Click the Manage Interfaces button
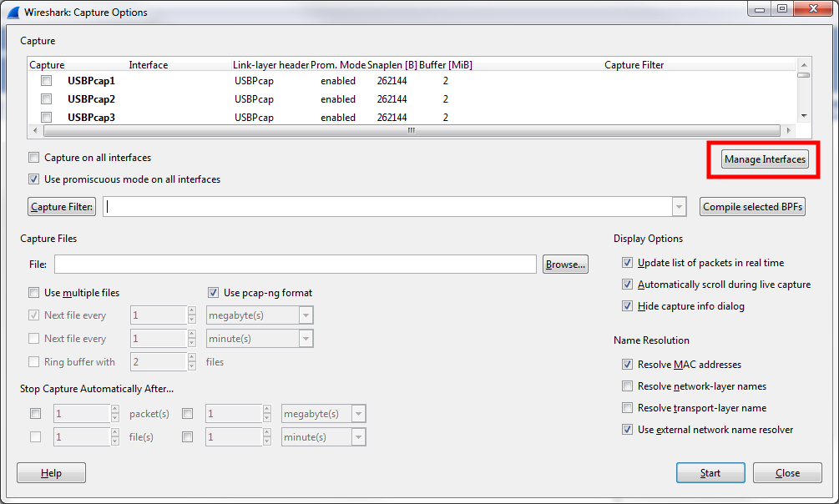Image resolution: width=839 pixels, height=504 pixels. coord(765,159)
